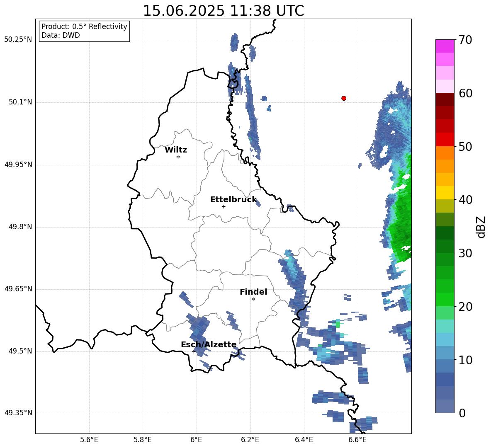The image size is (491, 448).
Task: Click the Data: DWD text
Action: pyautogui.click(x=61, y=35)
